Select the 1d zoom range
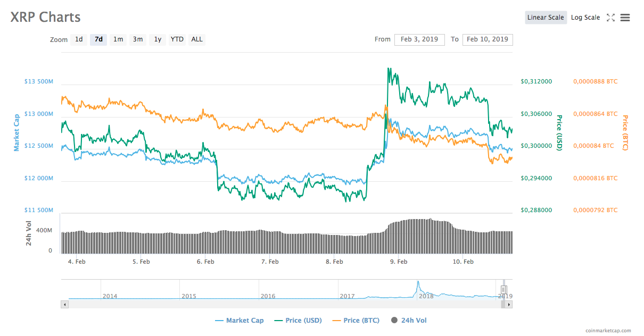Viewport: 644px width, 336px height. [78, 39]
